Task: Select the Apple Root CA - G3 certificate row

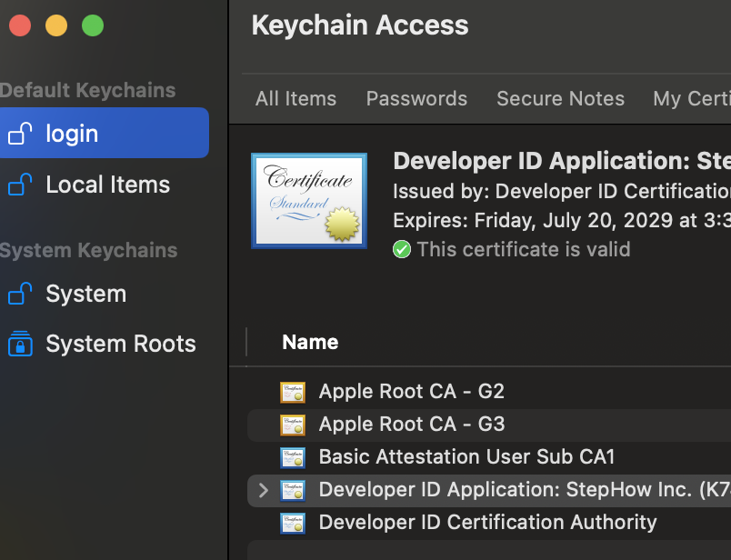Action: coord(411,424)
